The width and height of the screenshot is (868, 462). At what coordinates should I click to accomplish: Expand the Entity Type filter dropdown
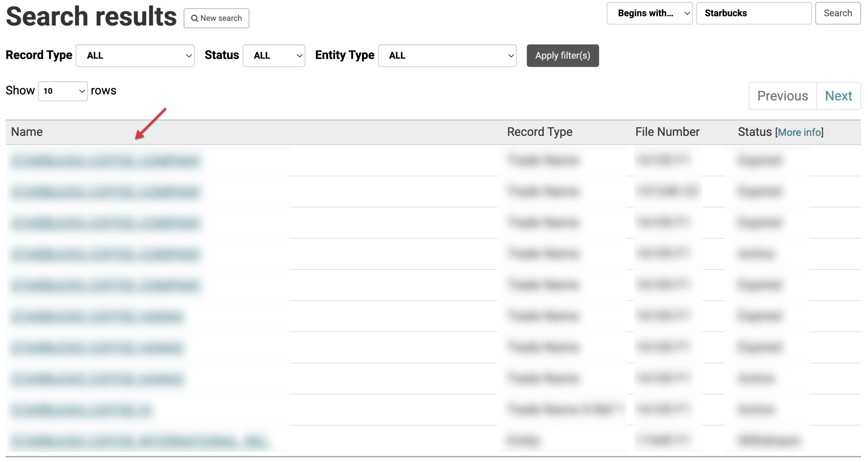click(447, 56)
